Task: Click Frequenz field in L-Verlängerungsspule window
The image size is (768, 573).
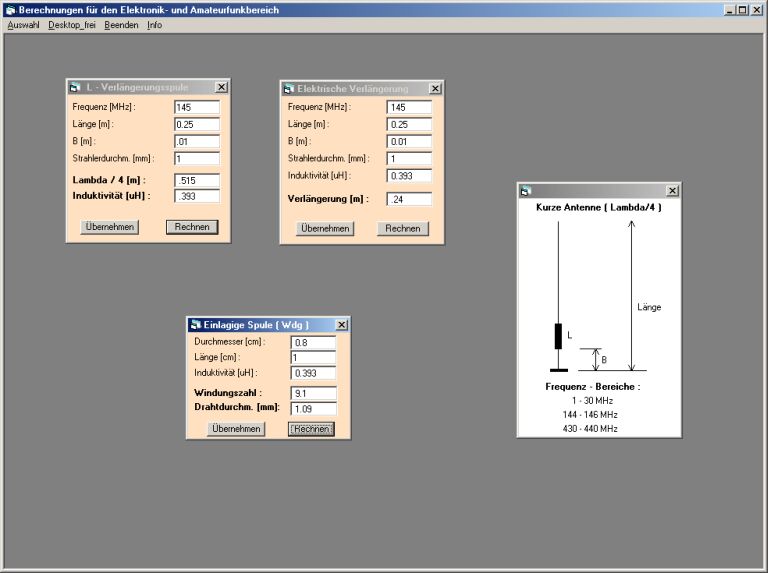Action: coord(196,107)
